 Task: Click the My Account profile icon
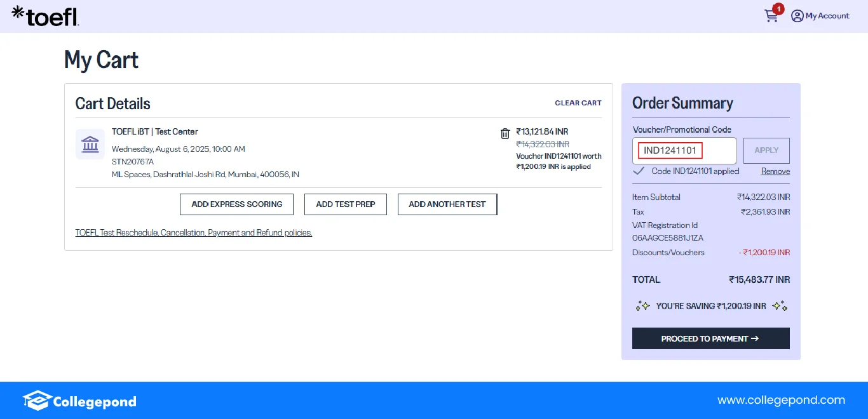[797, 16]
